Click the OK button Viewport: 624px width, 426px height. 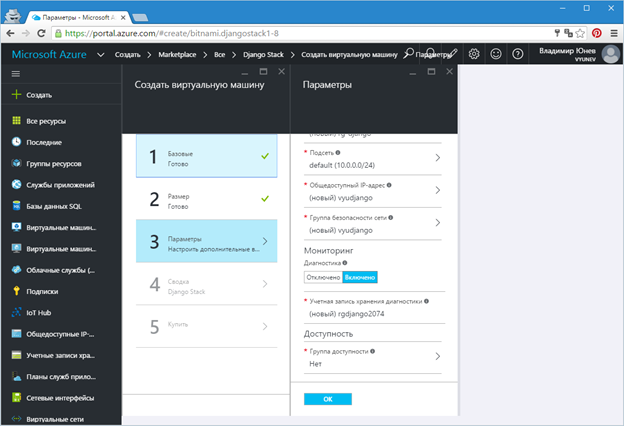[x=328, y=399]
